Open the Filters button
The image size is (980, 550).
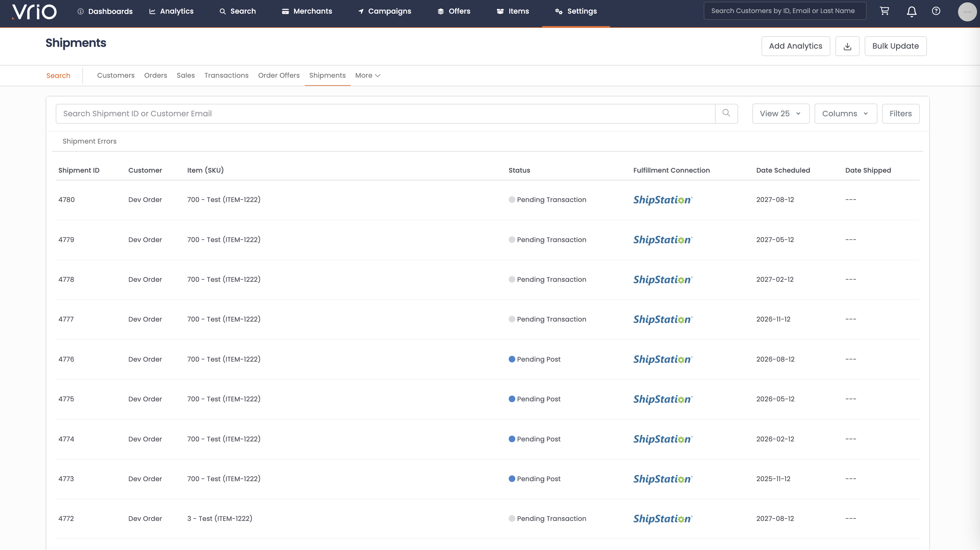(901, 113)
